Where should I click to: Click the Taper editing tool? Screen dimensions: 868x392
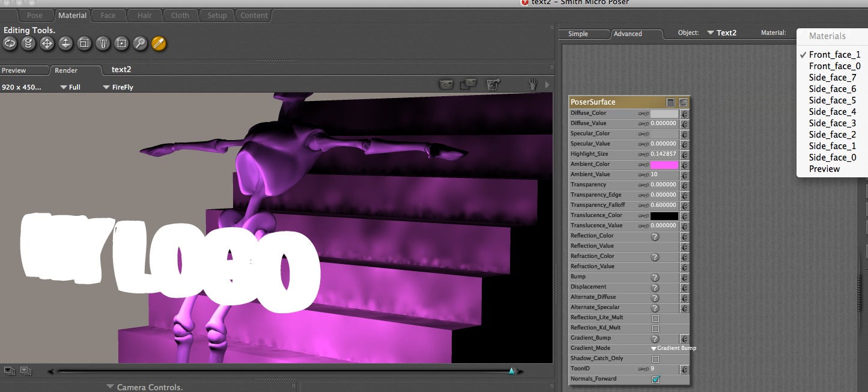pyautogui.click(x=103, y=43)
